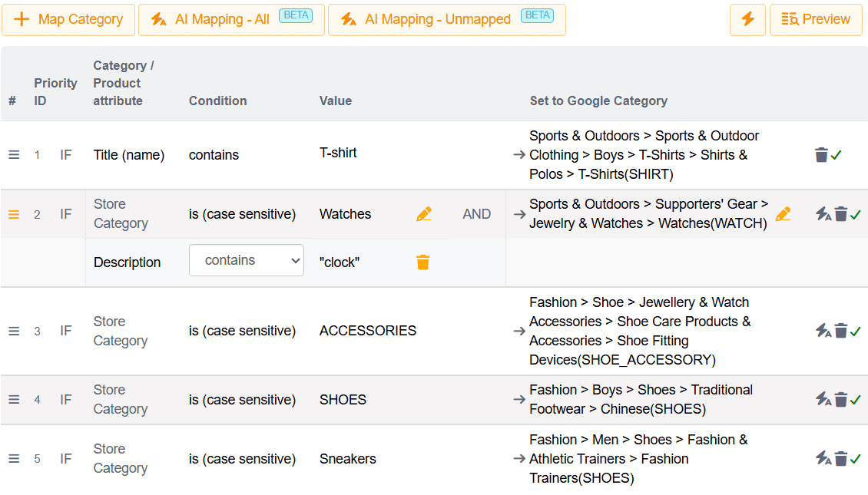The height and width of the screenshot is (495, 868).
Task: Toggle the green checkmark on the ACCESSORIES rule
Action: 856,331
